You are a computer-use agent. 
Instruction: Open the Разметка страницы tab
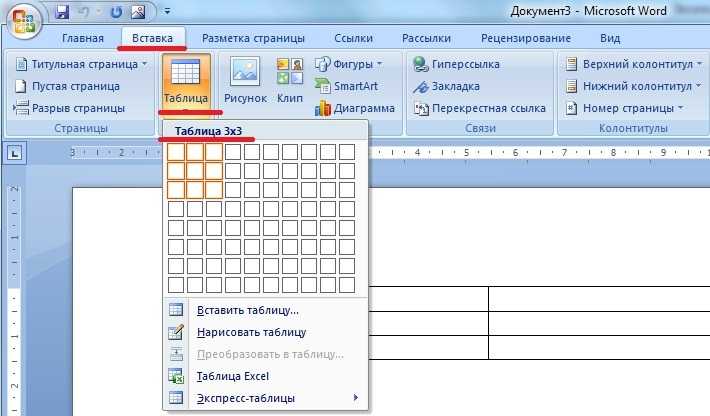253,38
